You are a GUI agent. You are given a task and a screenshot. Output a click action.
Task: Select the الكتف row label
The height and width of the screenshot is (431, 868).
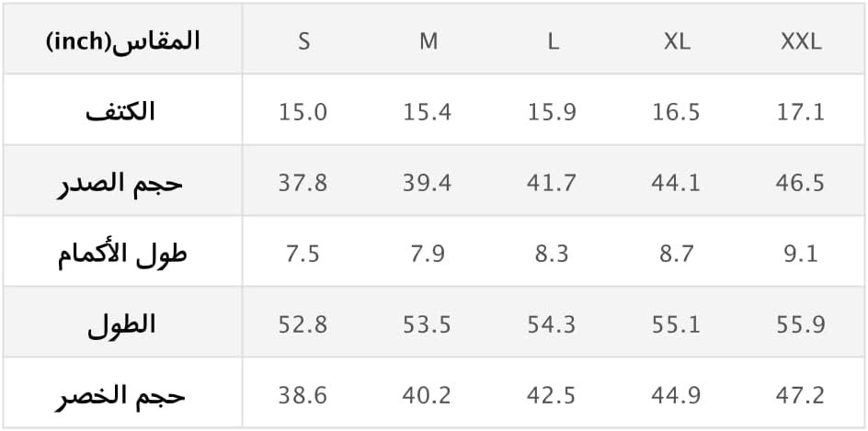(122, 112)
